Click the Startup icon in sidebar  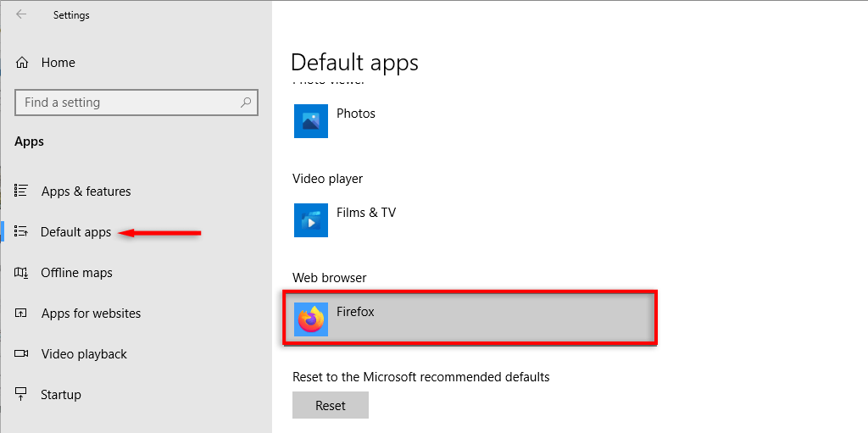[x=22, y=395]
